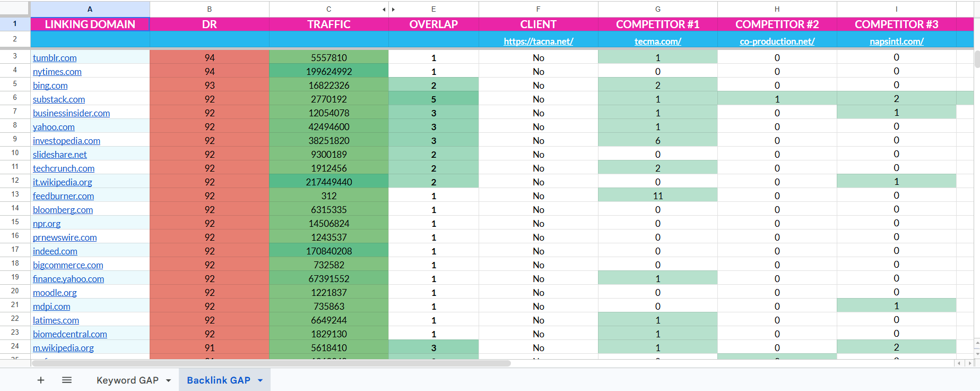
Task: Click competitor #1 cell showing 11
Action: (x=658, y=196)
